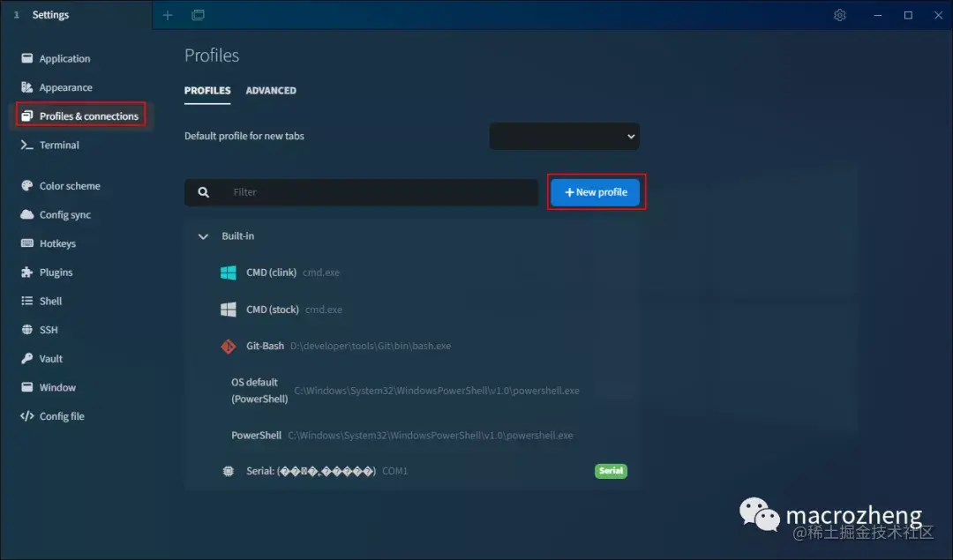953x560 pixels.
Task: Select the Hotkeys keyboard icon in sidebar
Action: [x=26, y=243]
